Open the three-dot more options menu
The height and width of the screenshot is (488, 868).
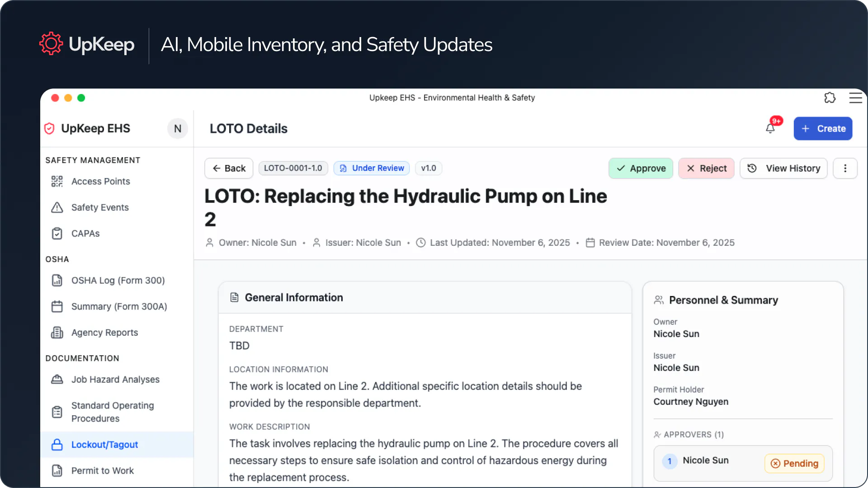pyautogui.click(x=845, y=168)
